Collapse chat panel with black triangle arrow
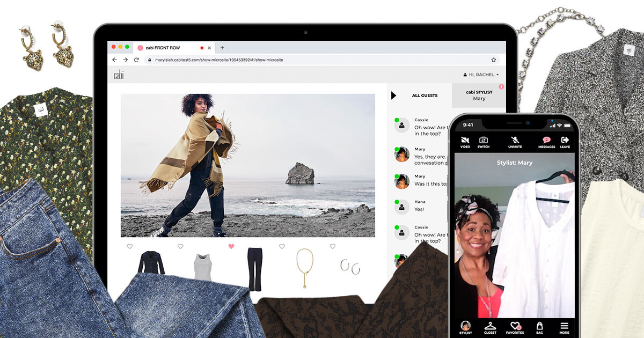Image resolution: width=644 pixels, height=338 pixels. pos(393,95)
